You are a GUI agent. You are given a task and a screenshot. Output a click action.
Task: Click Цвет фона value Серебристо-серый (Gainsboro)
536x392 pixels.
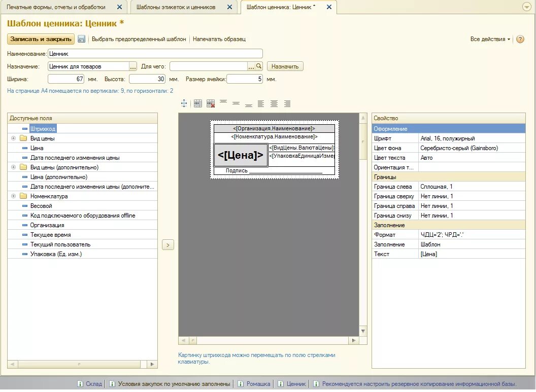pyautogui.click(x=472, y=148)
